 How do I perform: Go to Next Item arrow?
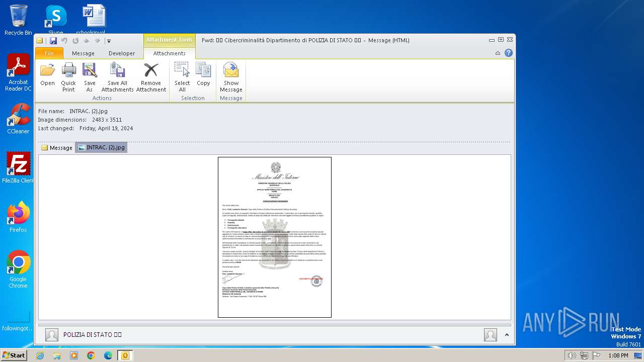coord(97,41)
